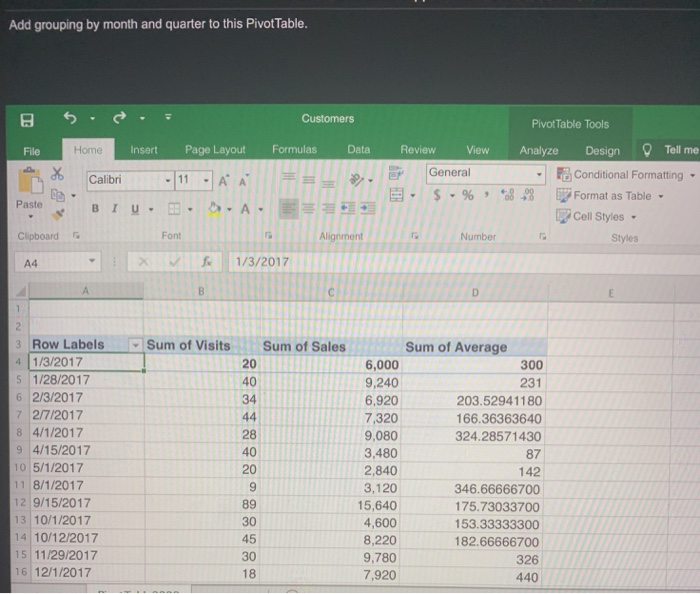
Task: Toggle Center alignment
Action: pos(308,208)
